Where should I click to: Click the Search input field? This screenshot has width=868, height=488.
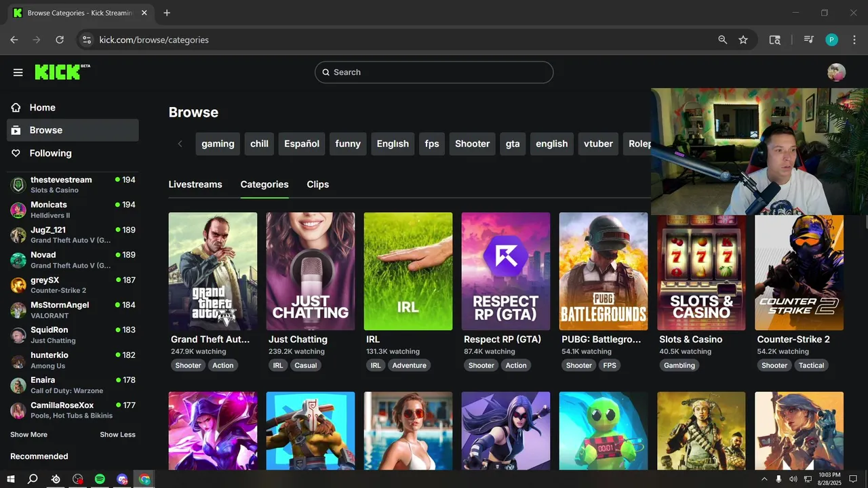point(434,73)
